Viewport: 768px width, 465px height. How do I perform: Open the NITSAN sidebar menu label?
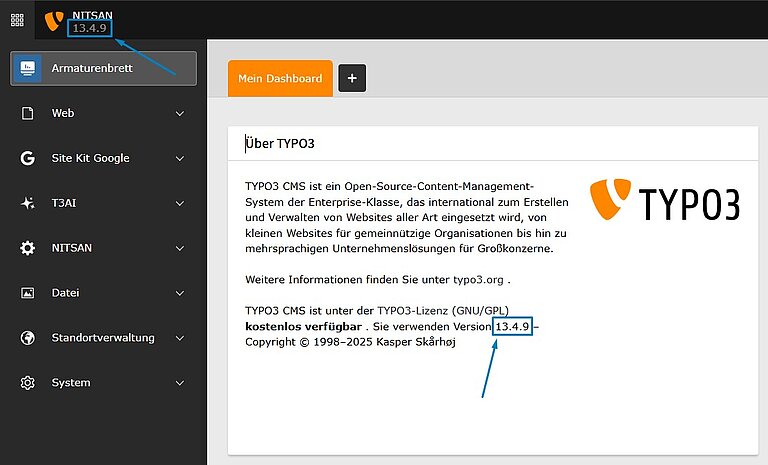coord(72,248)
